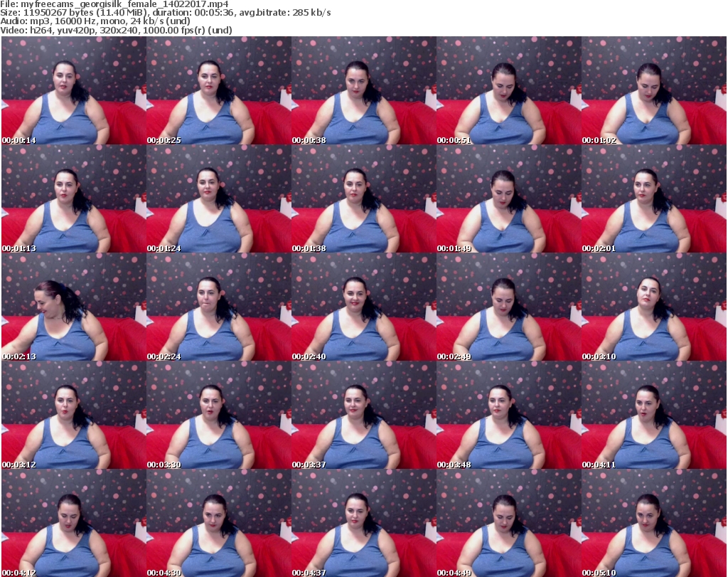Pick the preview frame labeled 00:04:11
The height and width of the screenshot is (577, 728).
pyautogui.click(x=654, y=415)
